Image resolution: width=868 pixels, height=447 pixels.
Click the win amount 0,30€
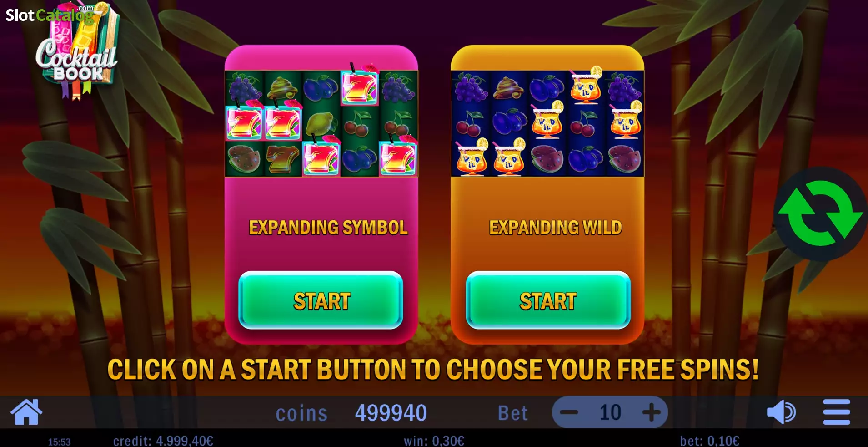click(x=434, y=441)
